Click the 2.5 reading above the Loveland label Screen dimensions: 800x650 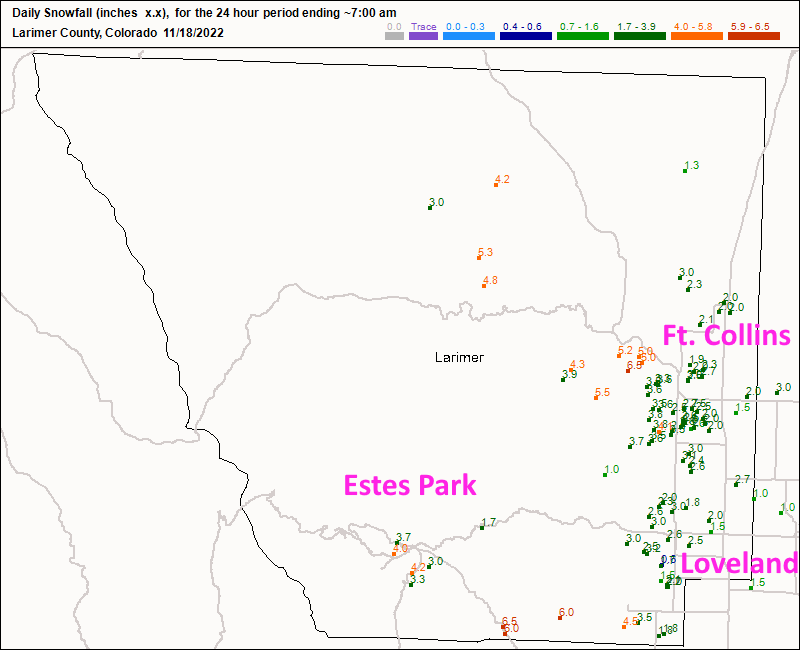point(695,540)
